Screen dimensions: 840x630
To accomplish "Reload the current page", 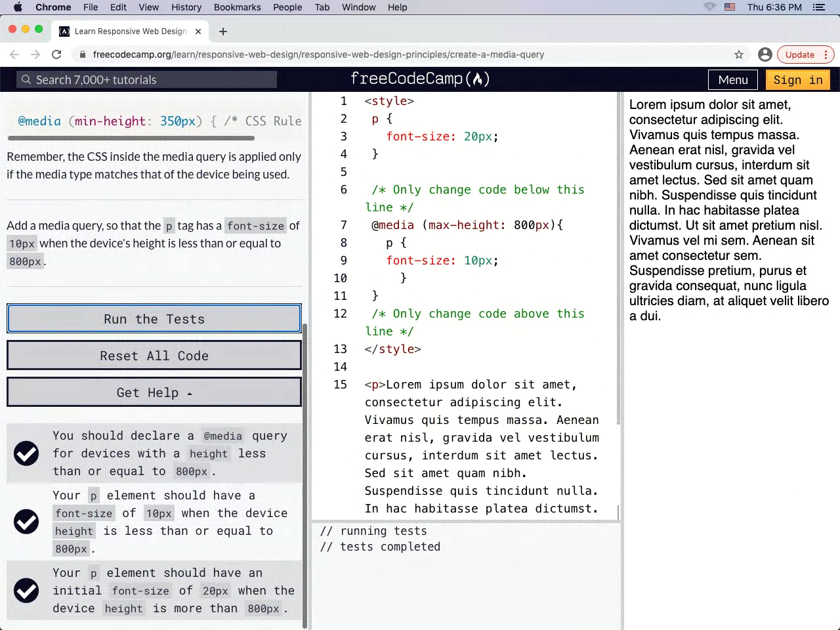I will point(56,54).
